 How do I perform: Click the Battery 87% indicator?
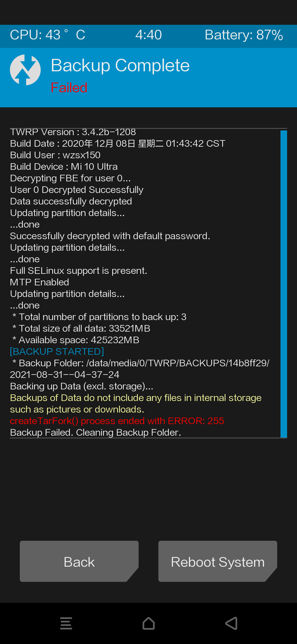pos(244,35)
